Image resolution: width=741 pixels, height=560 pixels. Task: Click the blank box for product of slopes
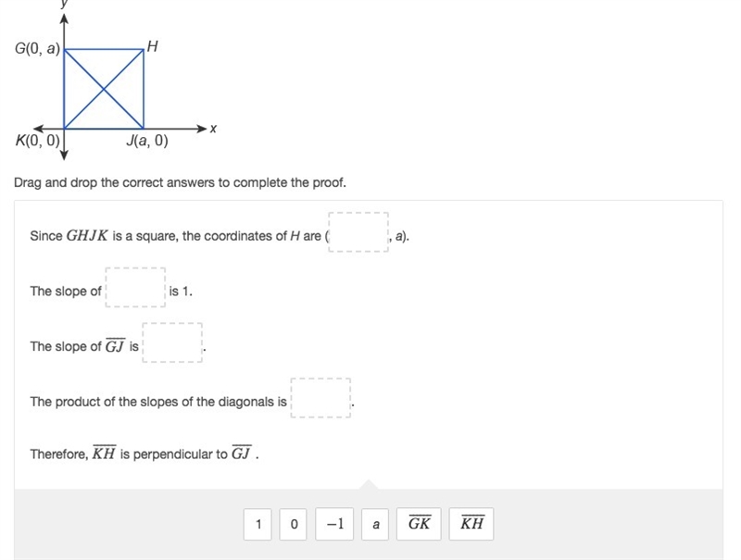[320, 398]
